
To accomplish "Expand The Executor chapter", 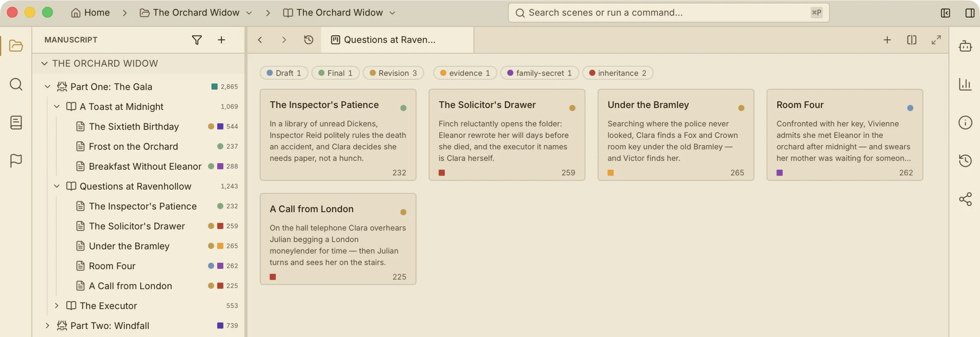I will [57, 306].
